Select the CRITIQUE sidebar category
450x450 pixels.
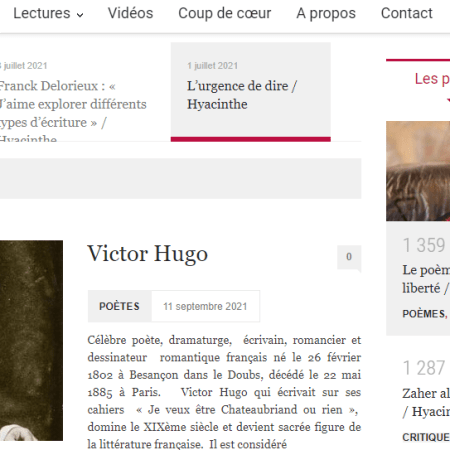[426, 437]
